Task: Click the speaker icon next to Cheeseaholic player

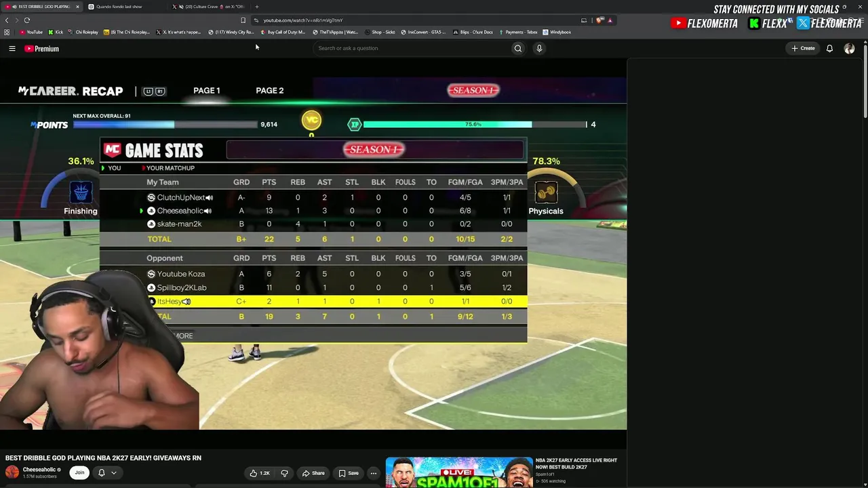Action: pyautogui.click(x=208, y=211)
